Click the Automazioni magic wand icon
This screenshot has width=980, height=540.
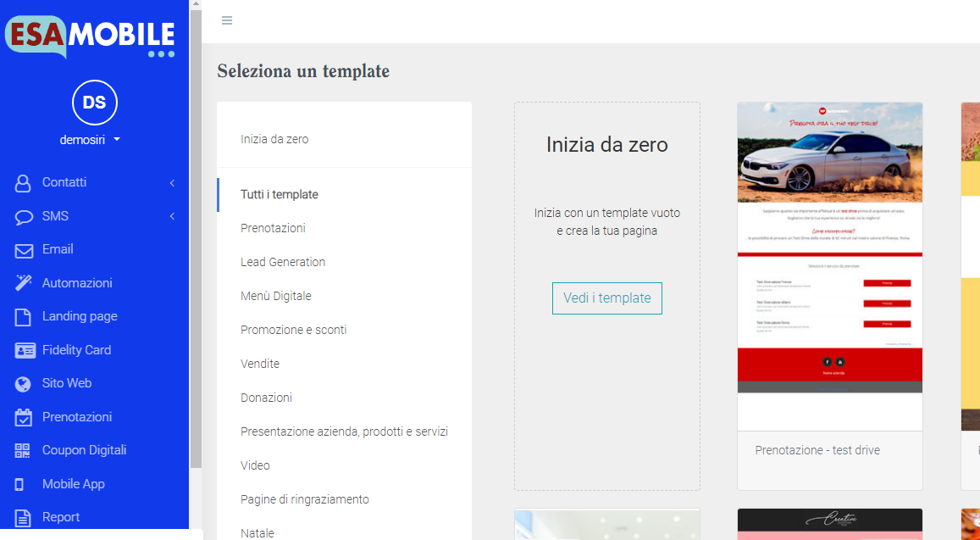pos(23,283)
